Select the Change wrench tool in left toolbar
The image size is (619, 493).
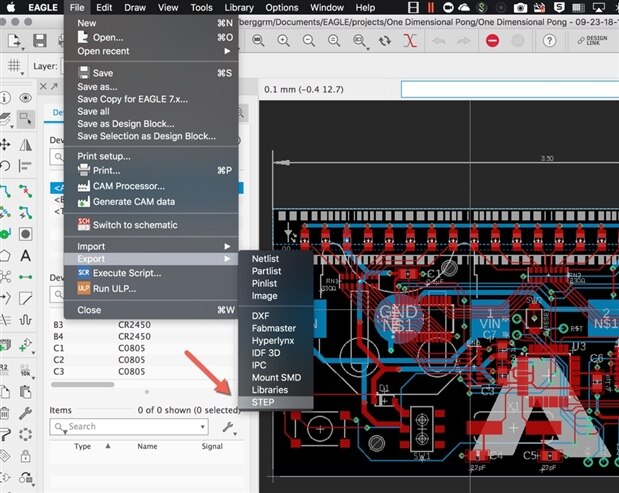[x=26, y=413]
